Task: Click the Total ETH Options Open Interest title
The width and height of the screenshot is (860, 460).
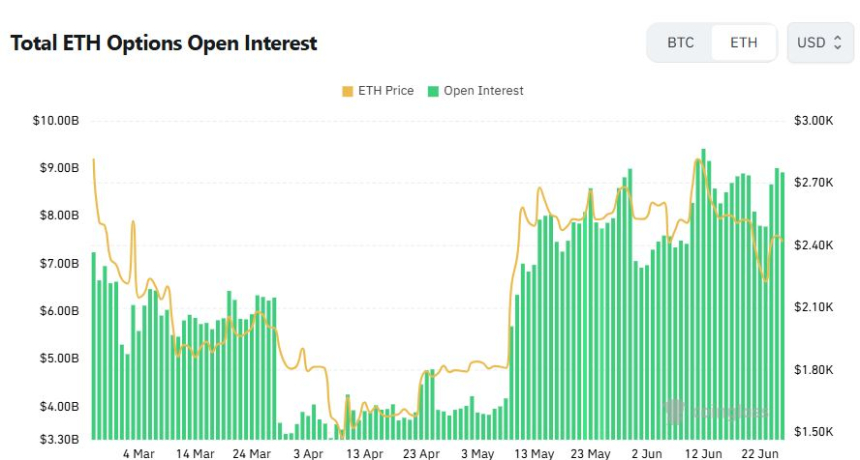Action: (164, 43)
